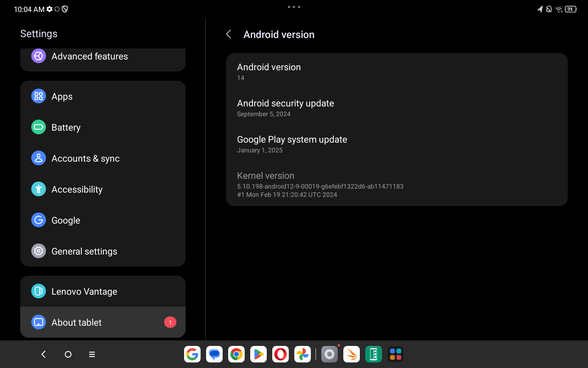Open app library colored grid icon

[x=396, y=354]
